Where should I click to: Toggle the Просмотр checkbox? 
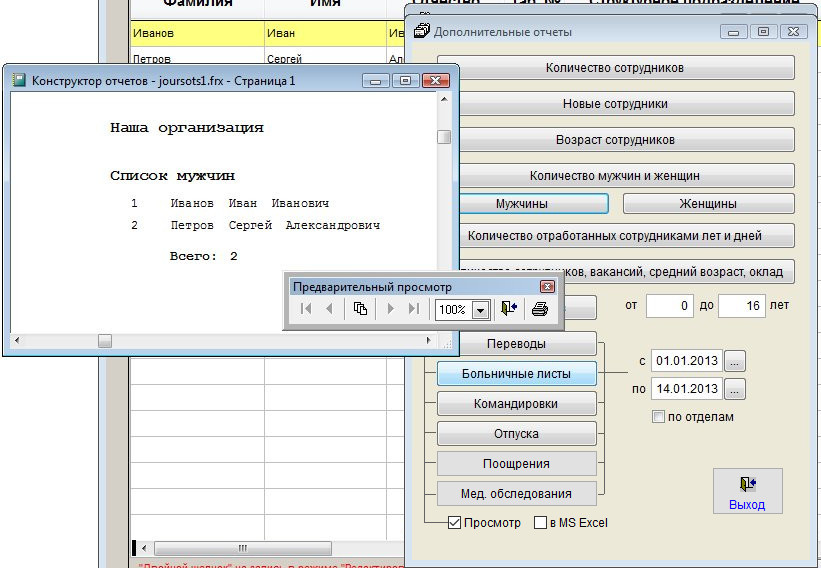455,522
